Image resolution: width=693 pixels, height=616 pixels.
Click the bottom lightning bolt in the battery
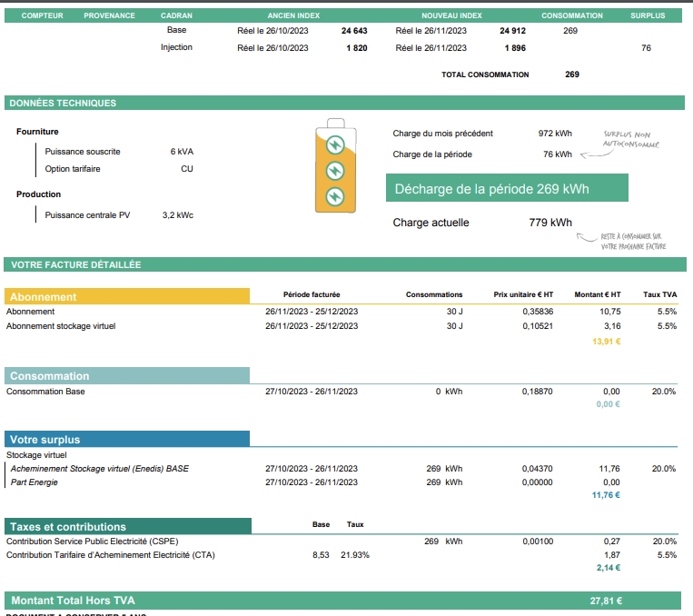click(x=334, y=194)
